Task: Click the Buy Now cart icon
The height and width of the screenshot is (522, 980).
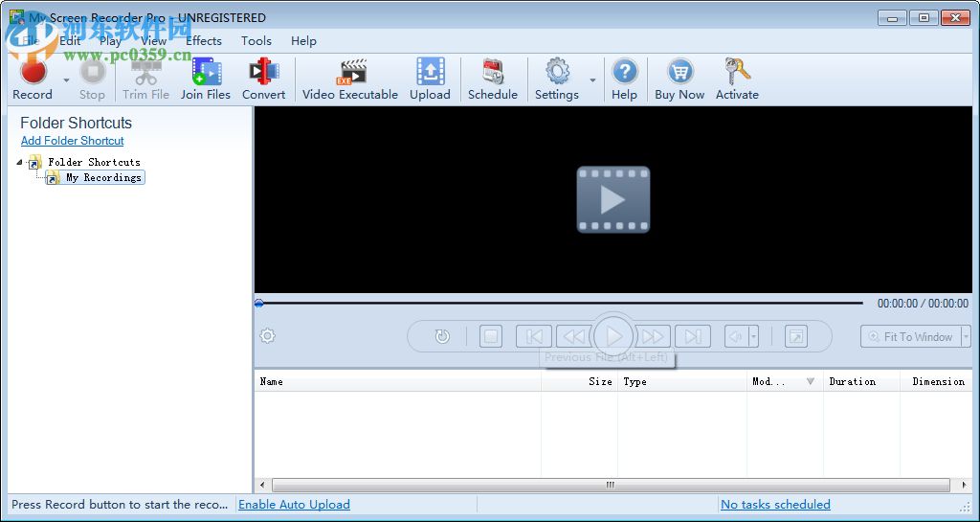Action: [679, 79]
